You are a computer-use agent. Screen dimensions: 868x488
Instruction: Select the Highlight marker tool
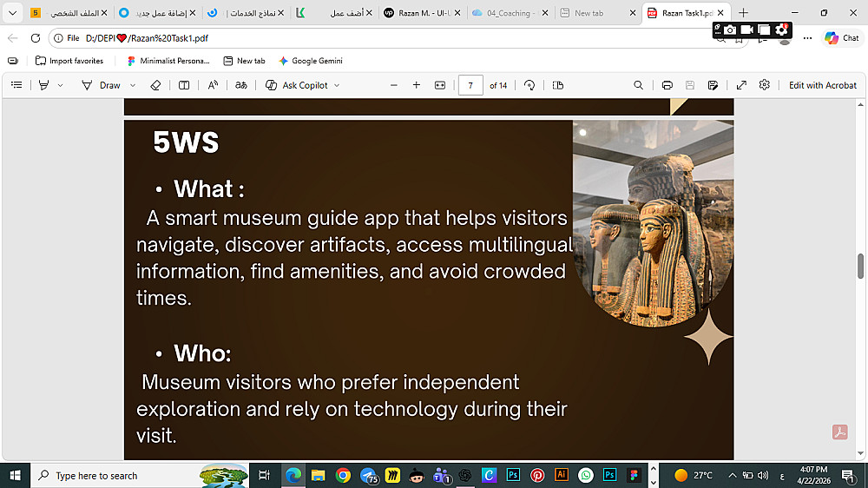(43, 85)
